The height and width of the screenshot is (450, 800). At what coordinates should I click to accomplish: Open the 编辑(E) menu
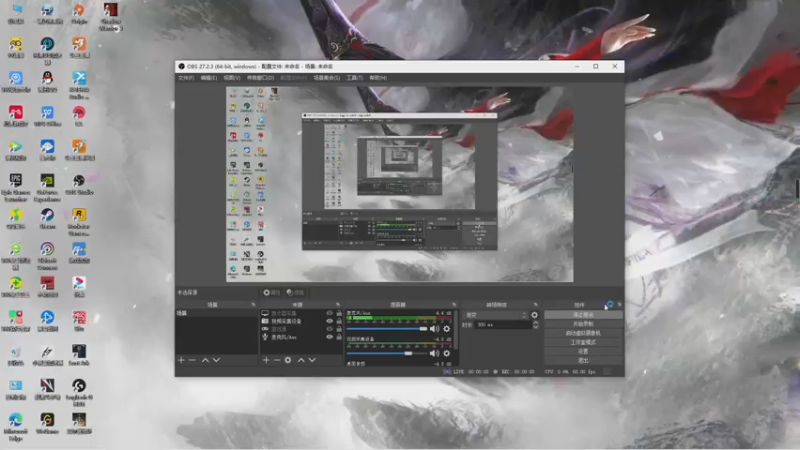(209, 78)
